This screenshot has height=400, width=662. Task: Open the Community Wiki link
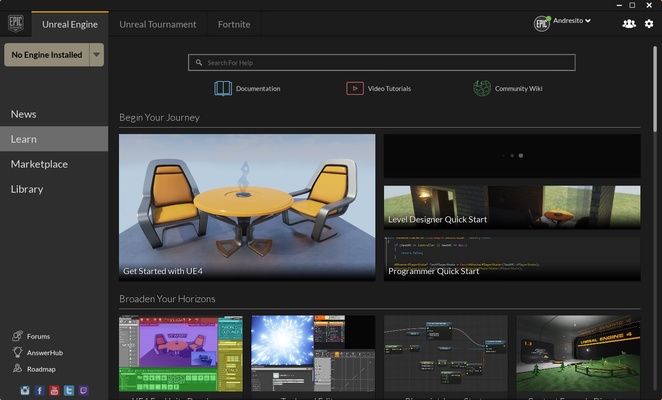click(518, 88)
